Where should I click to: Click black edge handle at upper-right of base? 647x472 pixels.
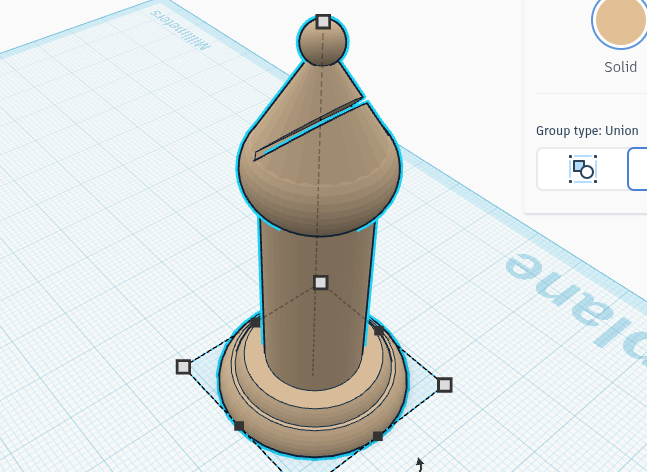(x=379, y=330)
